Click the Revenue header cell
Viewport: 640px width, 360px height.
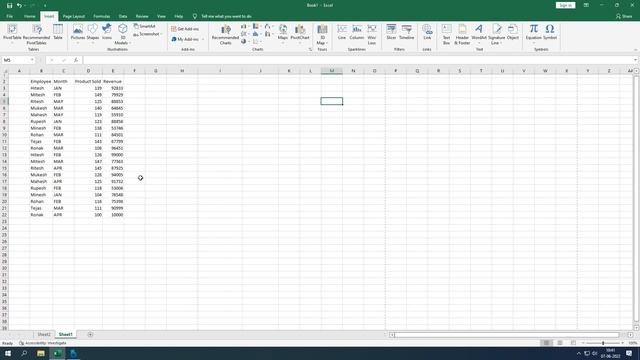[x=113, y=81]
